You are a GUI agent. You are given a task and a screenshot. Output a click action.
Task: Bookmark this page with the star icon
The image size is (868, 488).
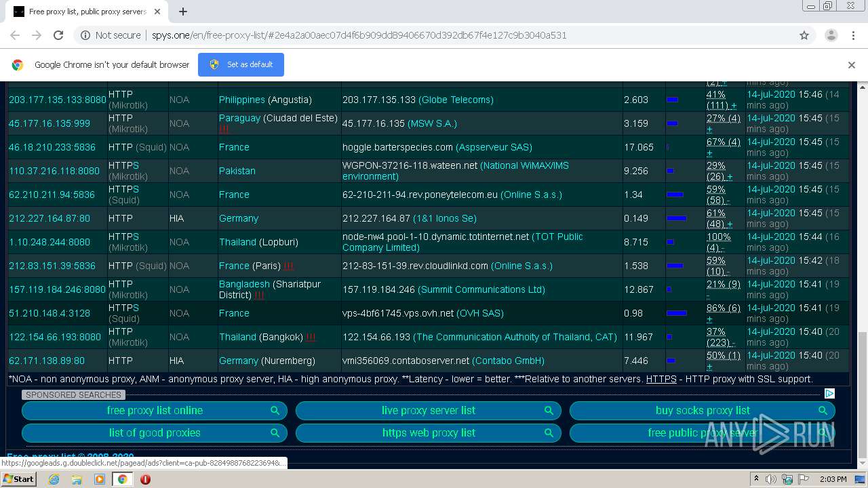point(804,35)
